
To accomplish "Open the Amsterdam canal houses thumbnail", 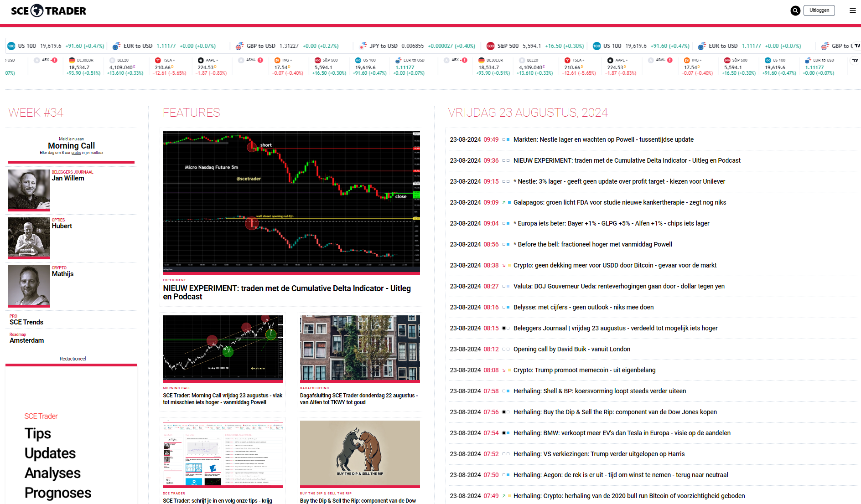I will [x=360, y=348].
